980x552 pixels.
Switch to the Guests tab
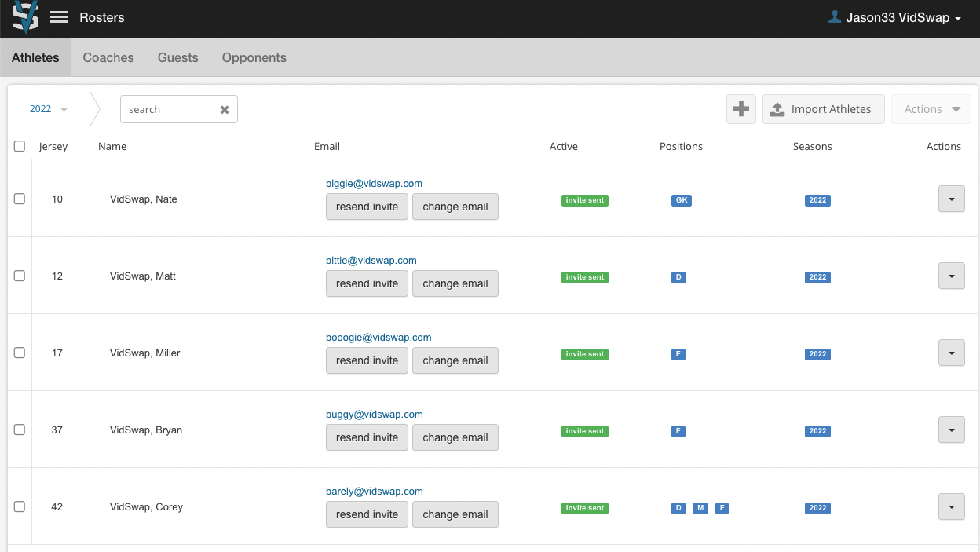click(178, 57)
